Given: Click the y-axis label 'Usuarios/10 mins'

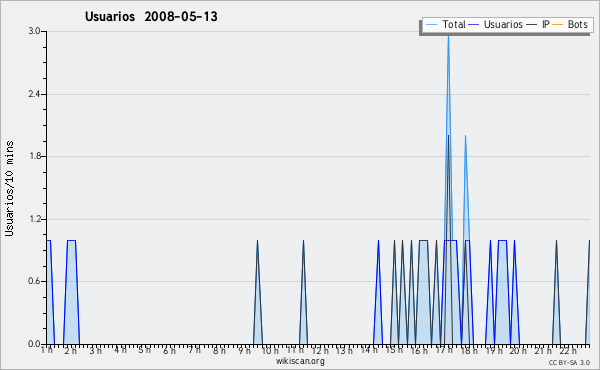Looking at the screenshot, I should pyautogui.click(x=9, y=188).
